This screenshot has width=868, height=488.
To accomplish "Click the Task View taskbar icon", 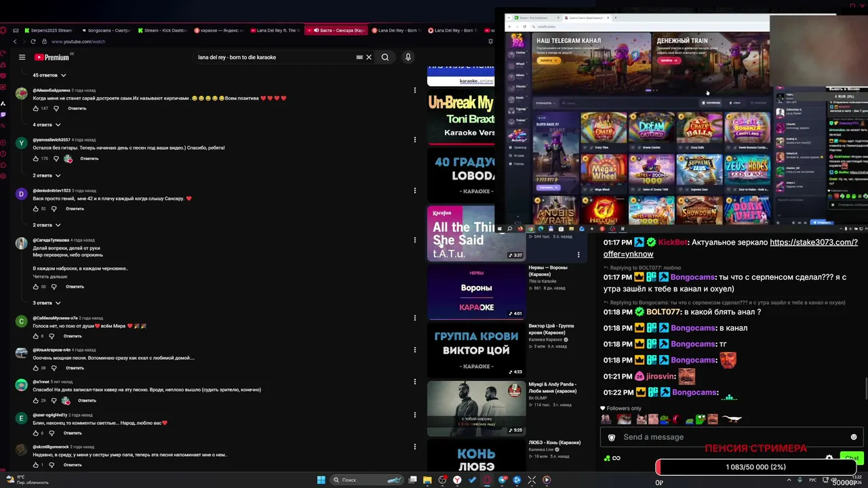I will [x=412, y=480].
